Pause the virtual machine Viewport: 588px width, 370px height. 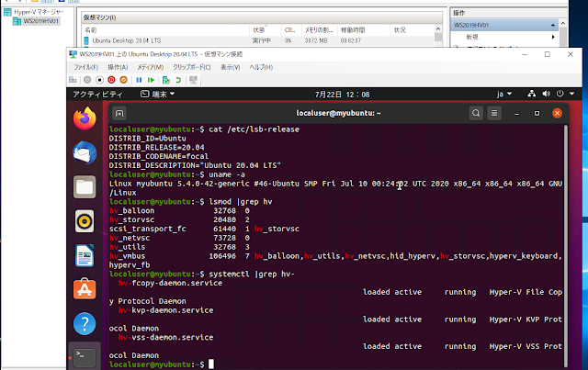(139, 80)
